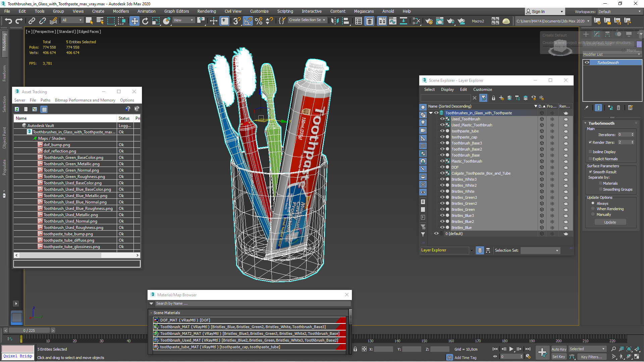Open the Modifier List dropdown
The width and height of the screenshot is (644, 362).
click(x=612, y=54)
